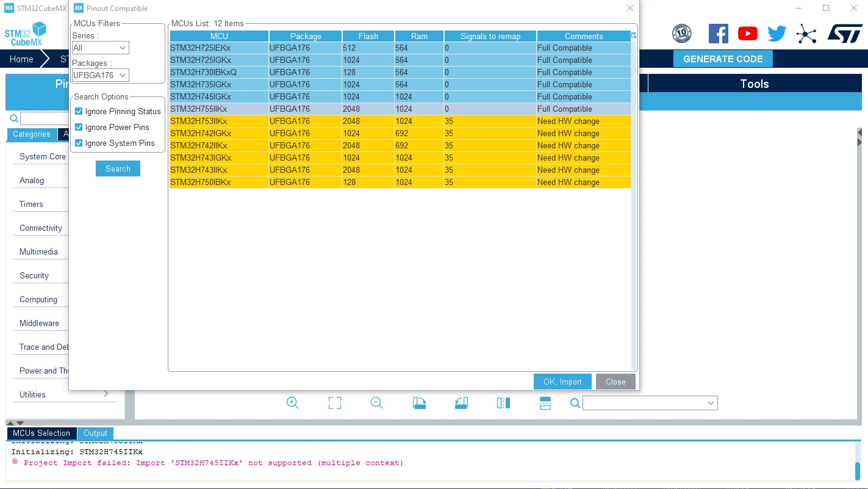868x489 pixels.
Task: Click the Search button in filters
Action: tap(118, 168)
